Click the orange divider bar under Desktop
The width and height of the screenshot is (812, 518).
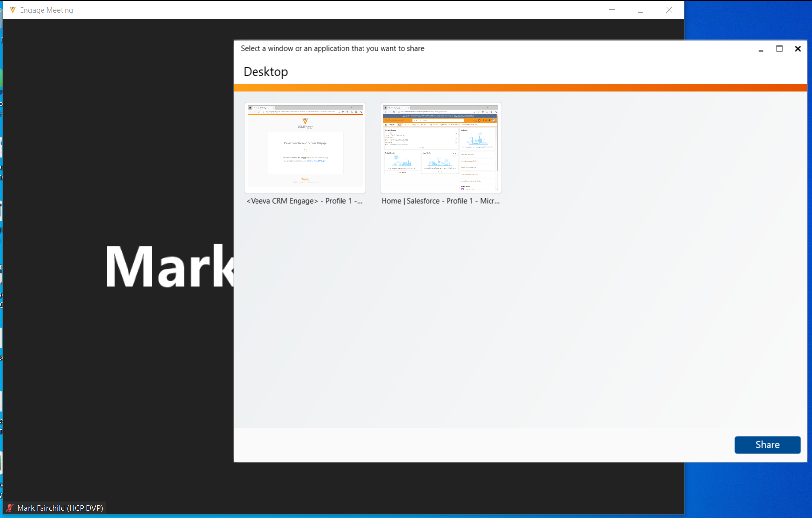tap(520, 88)
